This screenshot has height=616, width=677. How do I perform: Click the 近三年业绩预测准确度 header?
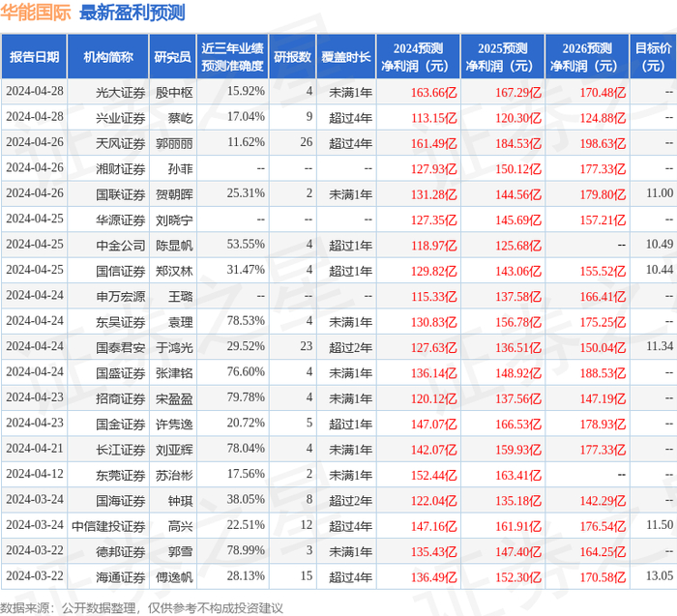pyautogui.click(x=233, y=57)
